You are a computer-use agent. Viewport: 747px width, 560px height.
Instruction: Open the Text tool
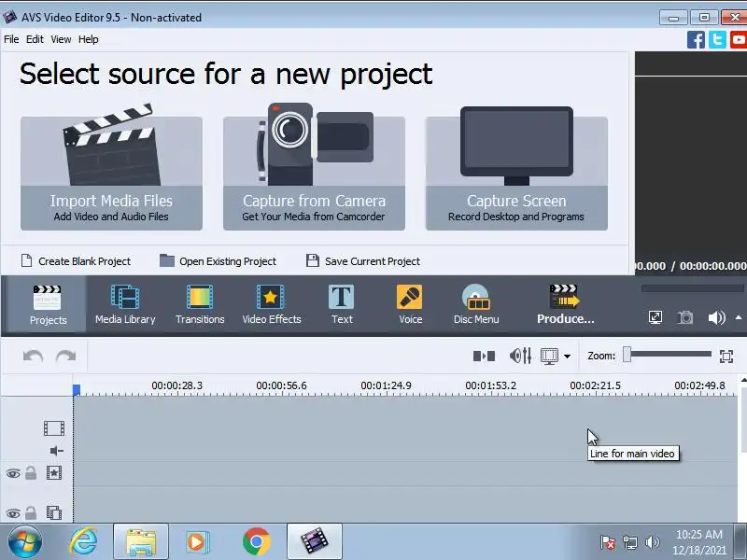[342, 304]
